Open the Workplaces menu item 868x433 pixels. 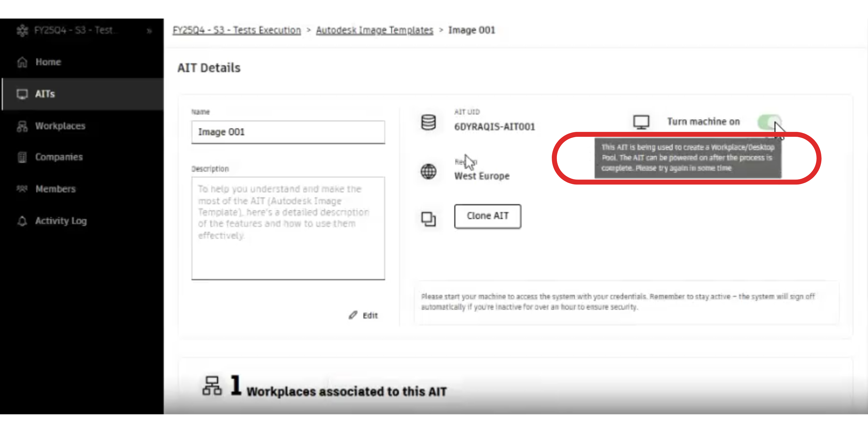tap(60, 126)
